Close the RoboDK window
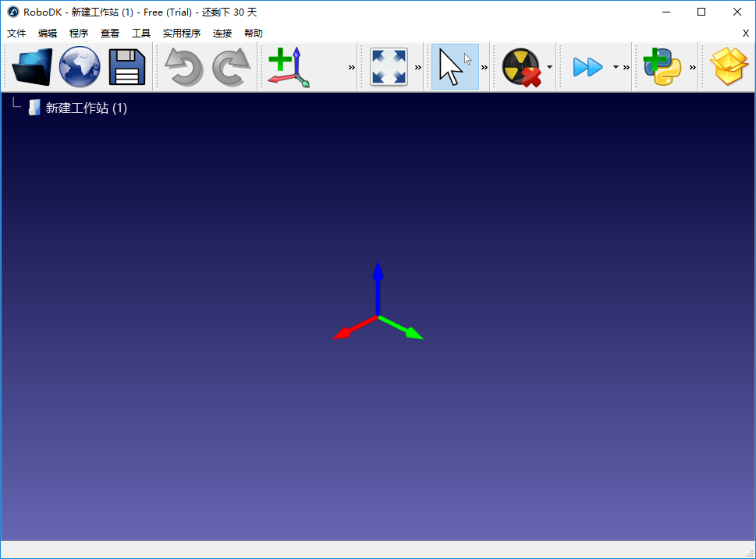Viewport: 756px width, 559px height. [x=737, y=12]
